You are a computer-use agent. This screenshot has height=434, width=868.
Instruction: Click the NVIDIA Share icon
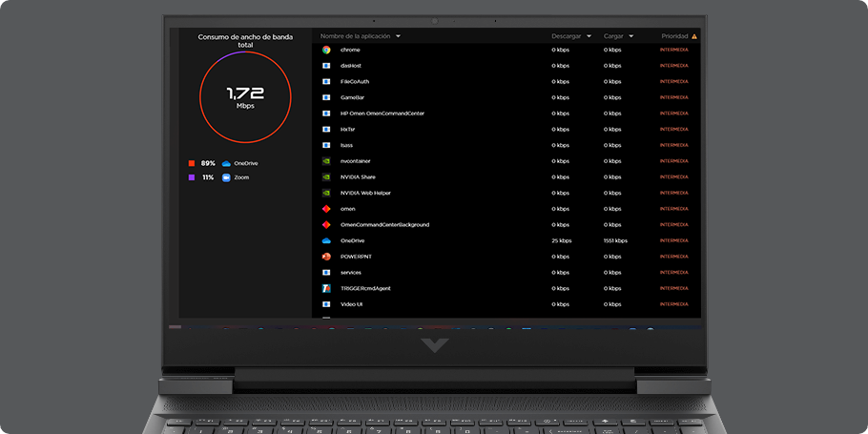pos(326,177)
